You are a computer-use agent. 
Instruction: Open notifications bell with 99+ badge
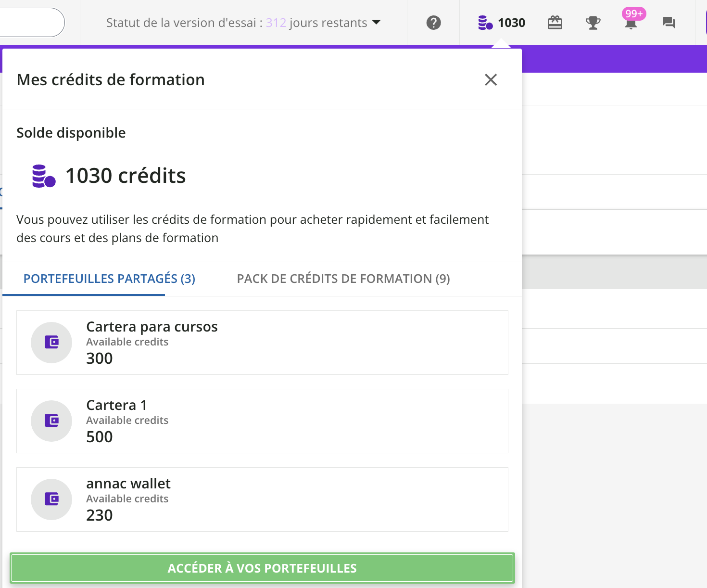pos(631,23)
